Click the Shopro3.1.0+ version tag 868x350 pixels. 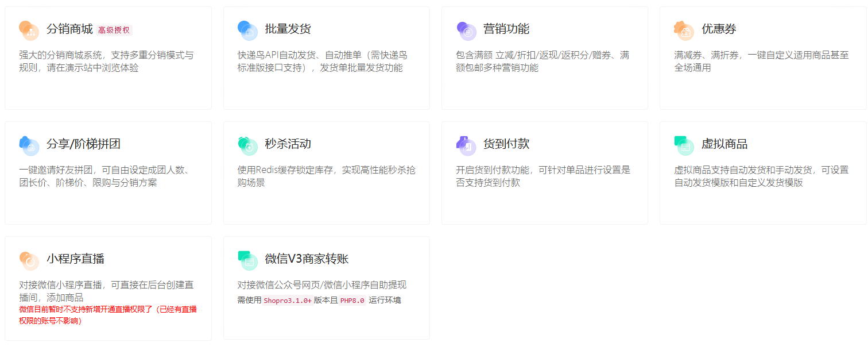(287, 300)
